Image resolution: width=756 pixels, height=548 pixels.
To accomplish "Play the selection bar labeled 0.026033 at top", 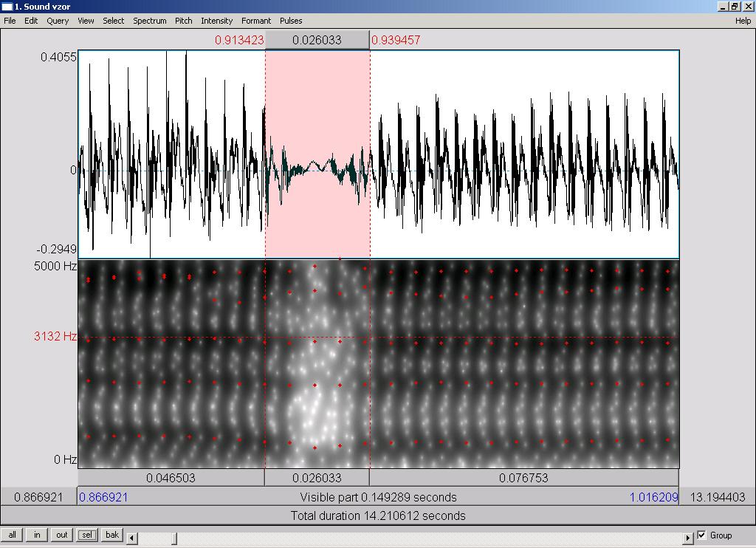I will (x=317, y=40).
